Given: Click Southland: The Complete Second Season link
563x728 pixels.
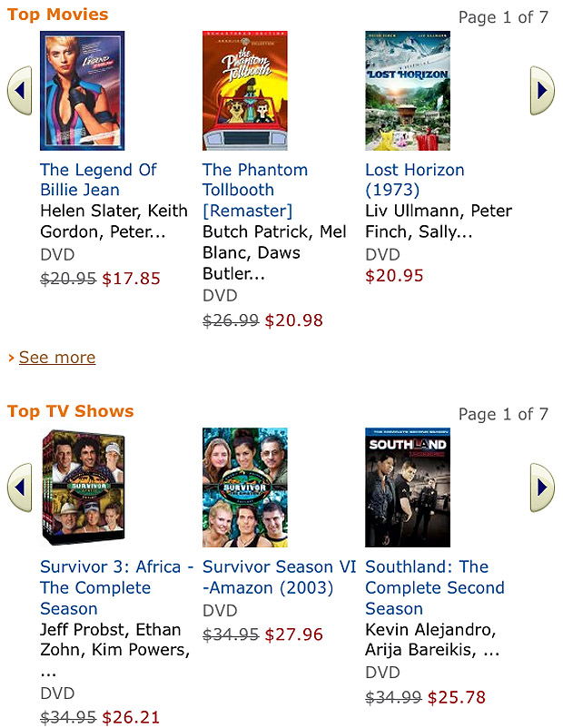Looking at the screenshot, I should (435, 587).
